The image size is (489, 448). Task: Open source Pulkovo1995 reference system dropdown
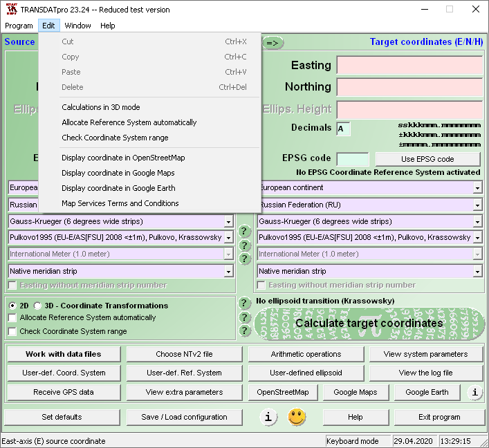229,238
